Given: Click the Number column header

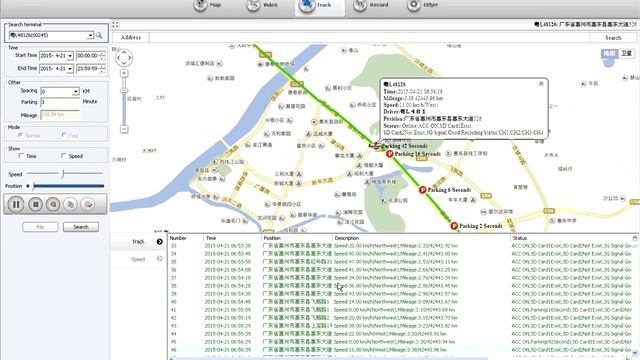Looking at the screenshot, I should tap(186, 238).
